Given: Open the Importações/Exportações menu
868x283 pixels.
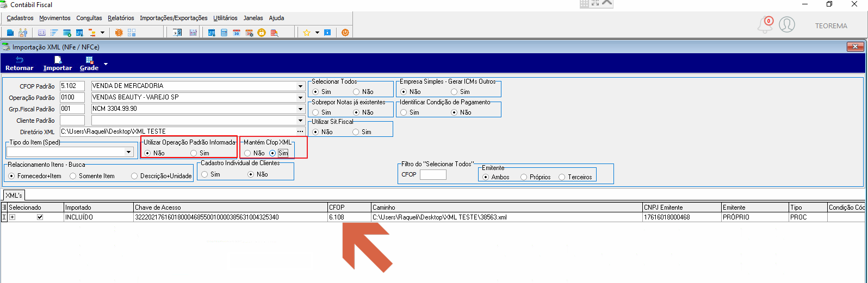Looking at the screenshot, I should click(173, 18).
